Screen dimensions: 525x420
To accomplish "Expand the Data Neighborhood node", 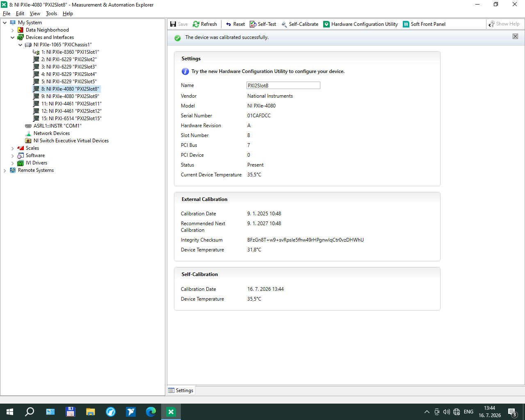I will coord(13,30).
